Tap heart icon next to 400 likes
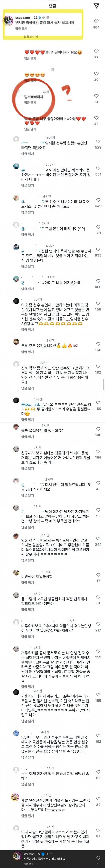 tap(98, 281)
